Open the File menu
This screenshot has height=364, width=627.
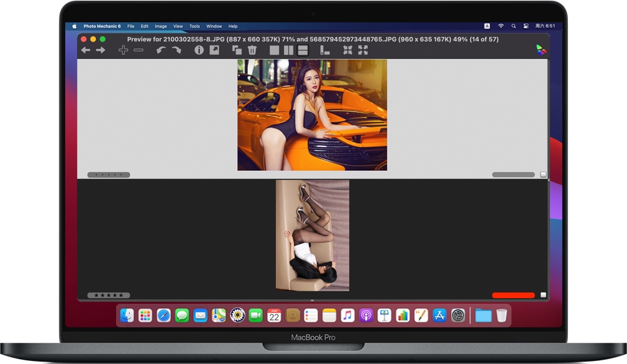tap(130, 26)
